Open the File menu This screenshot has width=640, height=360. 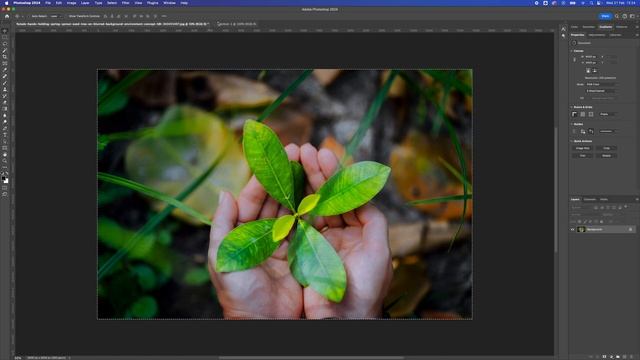[48, 3]
